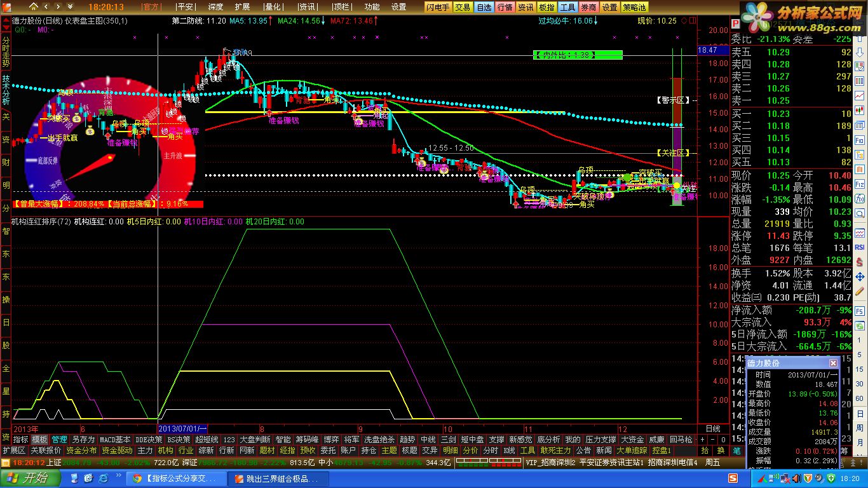Click the 行情 toolbar button
This screenshot has width=868, height=488.
pos(505,7)
